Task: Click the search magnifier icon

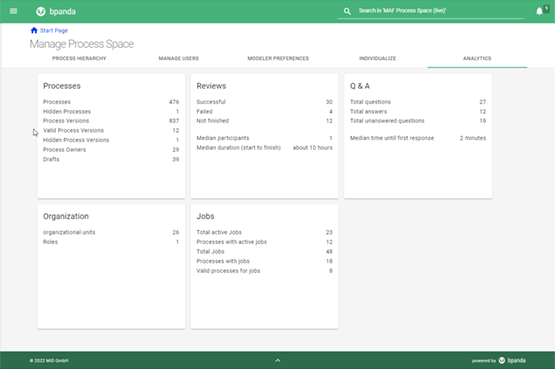Action: click(x=347, y=11)
